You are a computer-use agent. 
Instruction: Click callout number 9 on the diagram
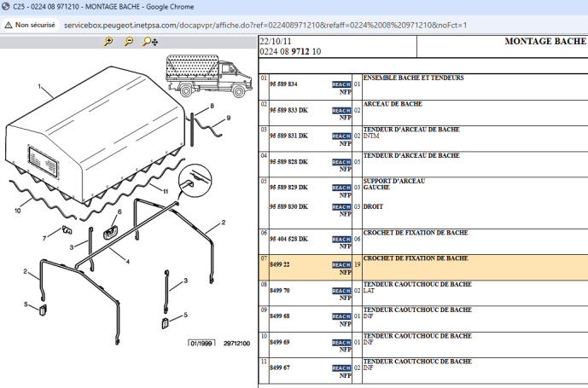229,117
